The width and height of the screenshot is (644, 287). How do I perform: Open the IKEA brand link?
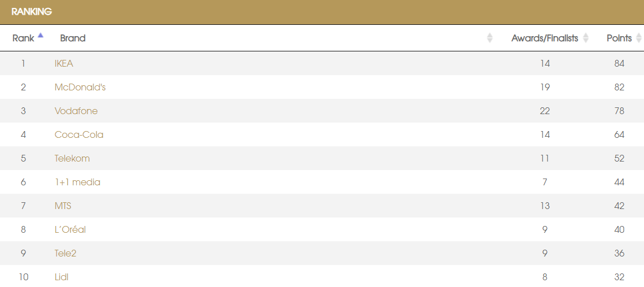(64, 63)
